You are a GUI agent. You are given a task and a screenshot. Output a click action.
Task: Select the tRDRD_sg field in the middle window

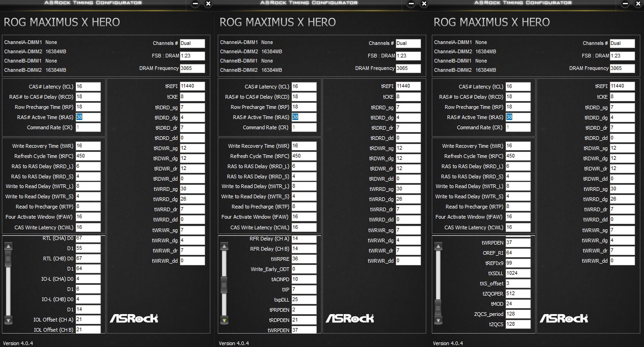tap(408, 107)
